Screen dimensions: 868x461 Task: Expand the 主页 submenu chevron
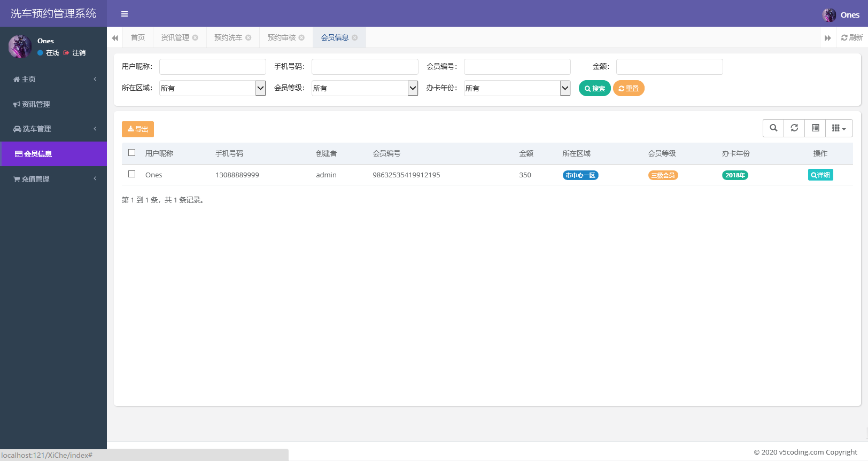point(95,79)
